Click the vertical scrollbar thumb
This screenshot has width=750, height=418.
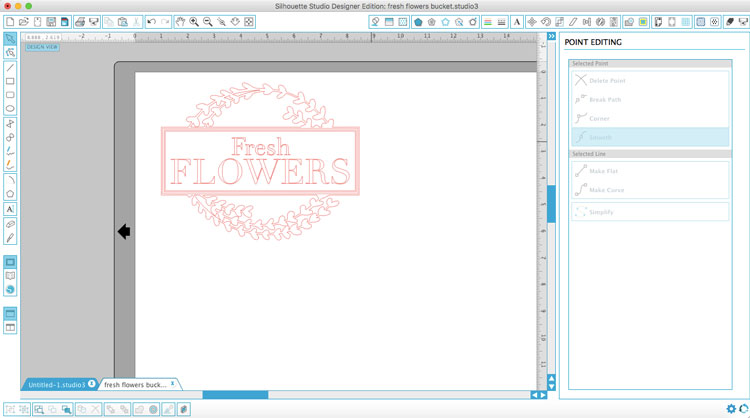point(551,204)
